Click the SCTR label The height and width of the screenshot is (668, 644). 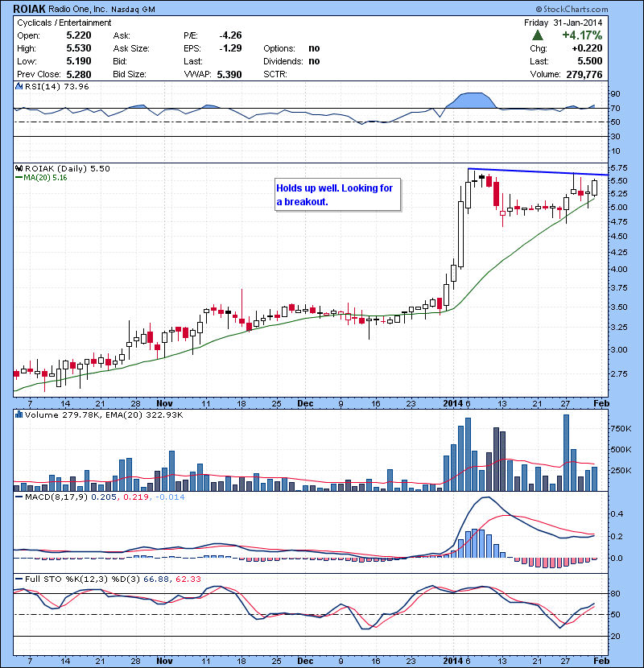click(x=275, y=74)
